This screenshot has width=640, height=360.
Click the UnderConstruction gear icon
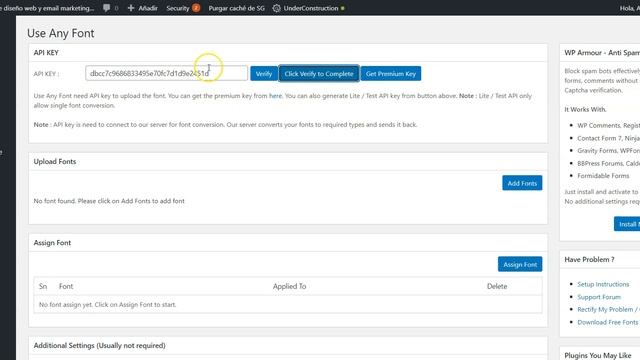[x=276, y=8]
